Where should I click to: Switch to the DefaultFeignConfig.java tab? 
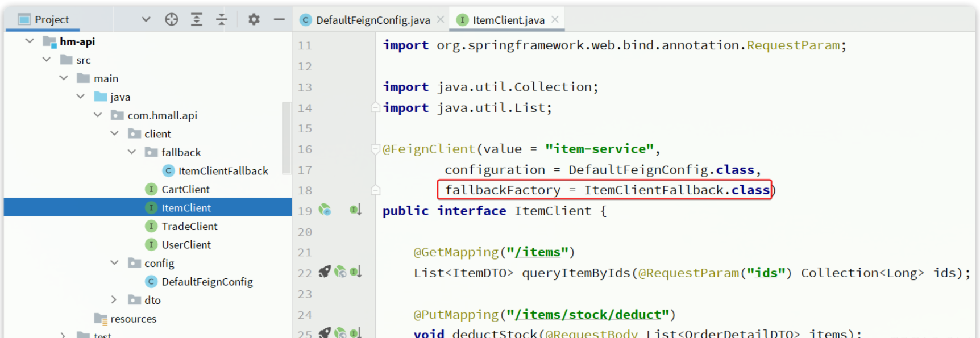point(372,20)
